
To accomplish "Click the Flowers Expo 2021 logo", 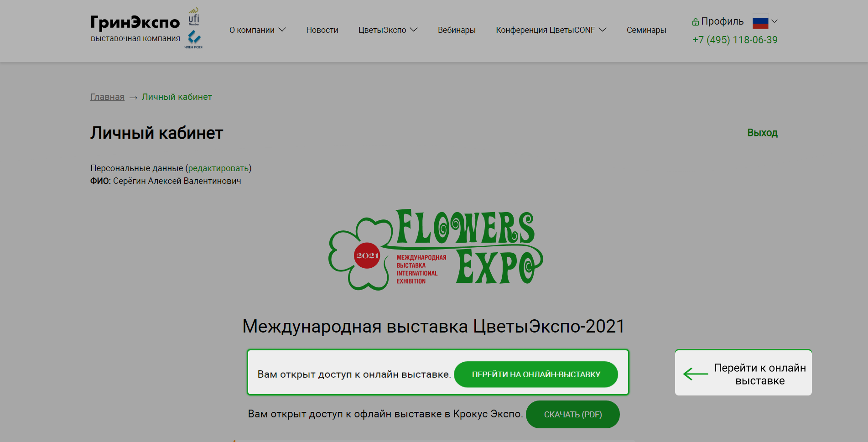I will (x=436, y=250).
